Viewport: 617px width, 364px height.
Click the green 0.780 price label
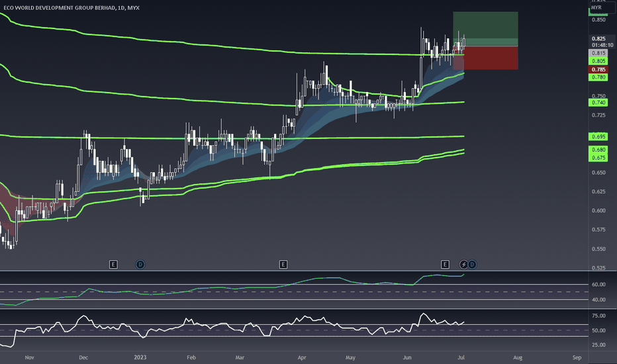click(598, 77)
